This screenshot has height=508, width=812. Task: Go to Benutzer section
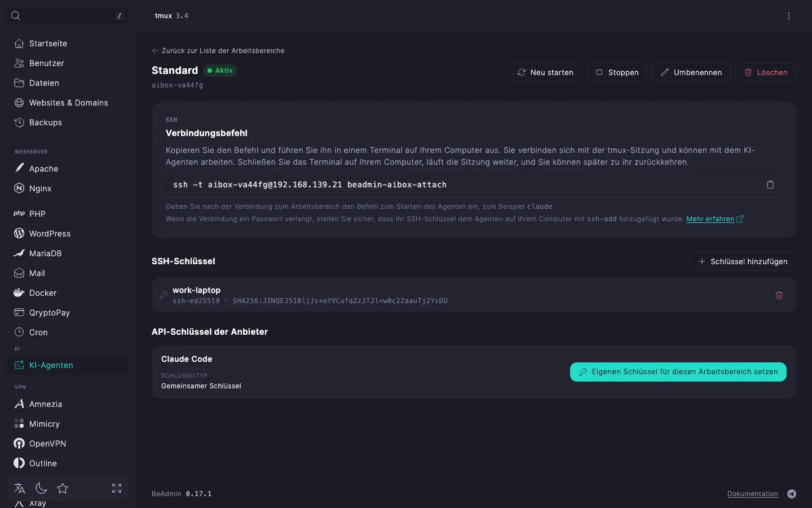68,63
